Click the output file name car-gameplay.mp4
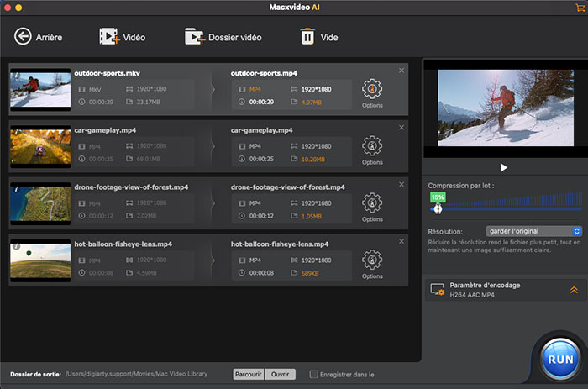Viewport: 588px width, 389px height. tap(262, 130)
